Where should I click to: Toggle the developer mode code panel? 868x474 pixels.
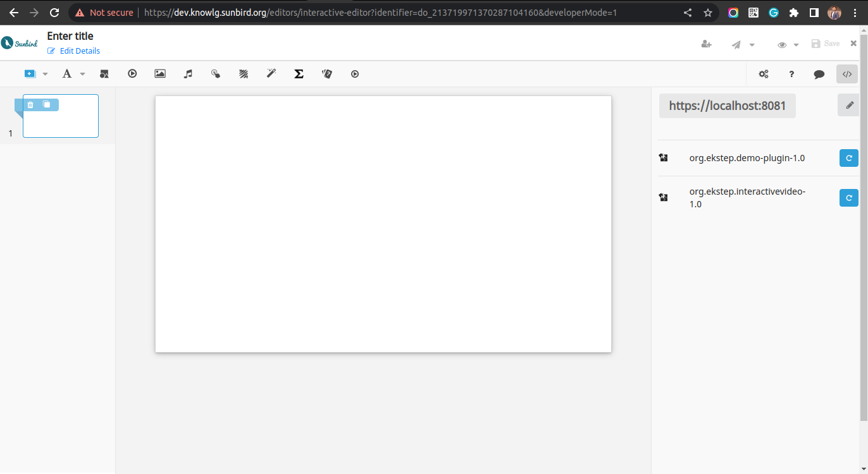click(847, 74)
